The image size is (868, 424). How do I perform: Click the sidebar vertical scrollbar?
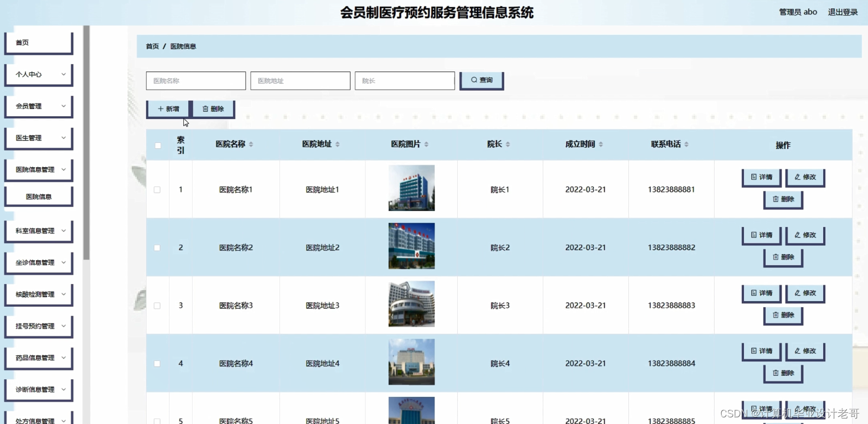pyautogui.click(x=86, y=143)
